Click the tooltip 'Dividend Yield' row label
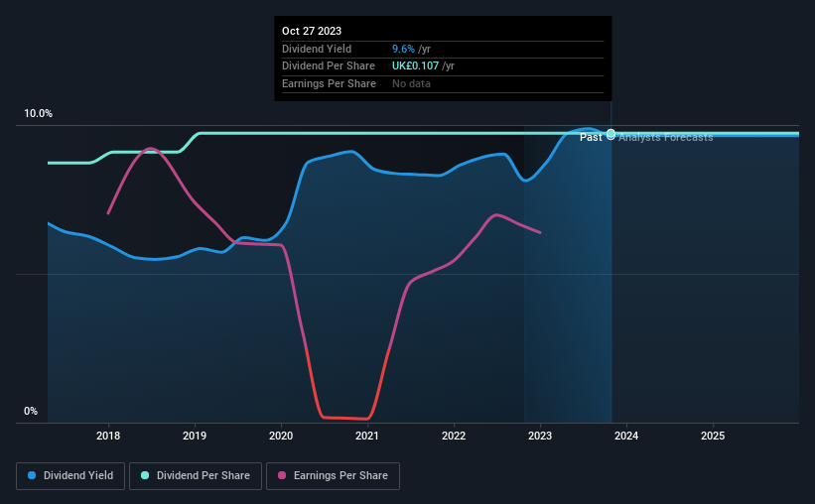This screenshot has width=815, height=504. click(317, 49)
